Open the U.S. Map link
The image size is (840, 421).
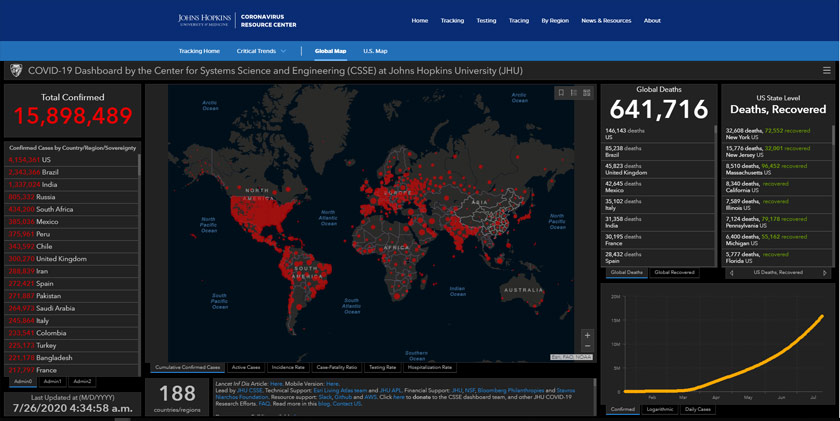(x=375, y=51)
